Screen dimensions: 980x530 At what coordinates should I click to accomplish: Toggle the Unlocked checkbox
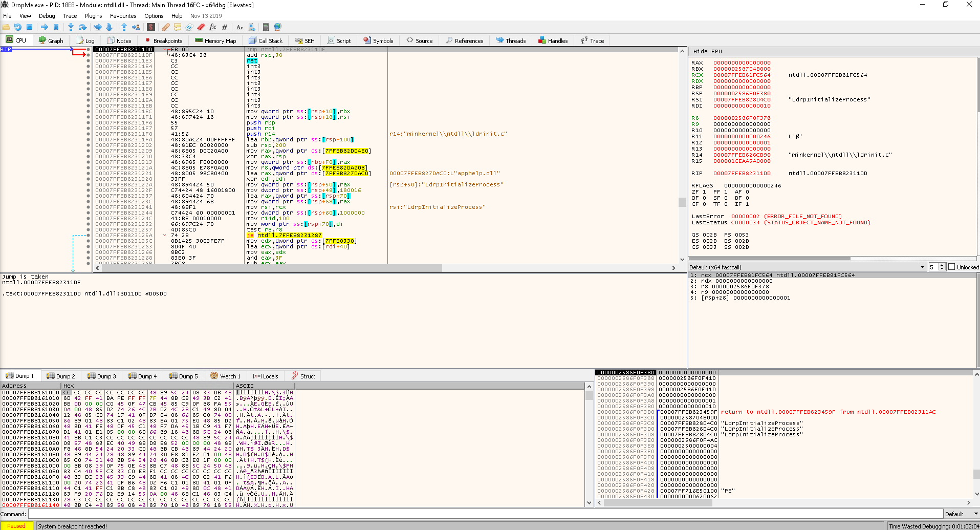click(x=952, y=267)
